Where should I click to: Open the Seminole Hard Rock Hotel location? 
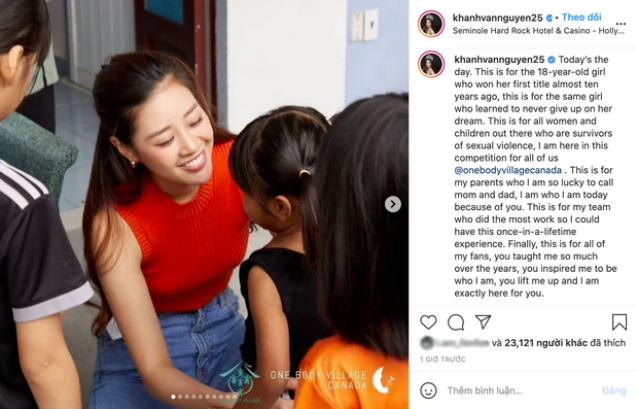click(x=538, y=31)
